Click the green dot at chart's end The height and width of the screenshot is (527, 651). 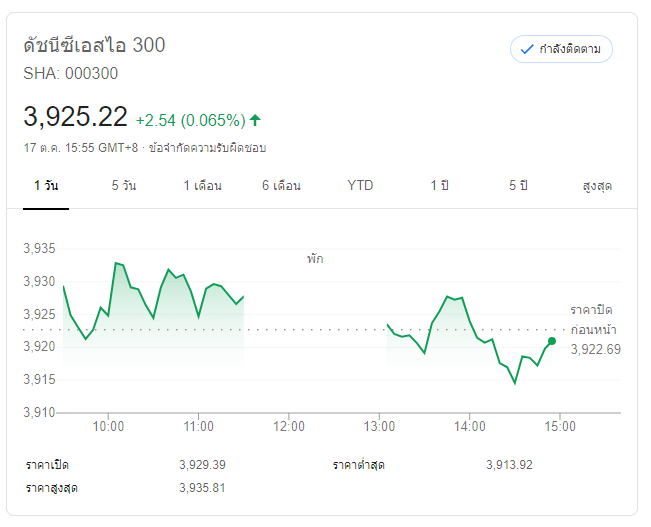coord(552,341)
